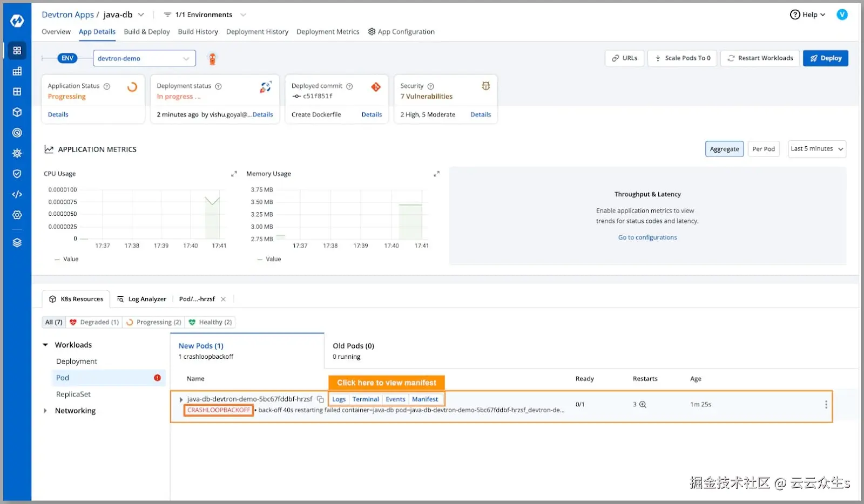Screen dimensions: 864x504
Task: Filter resources by Progressing (2)
Action: point(154,322)
